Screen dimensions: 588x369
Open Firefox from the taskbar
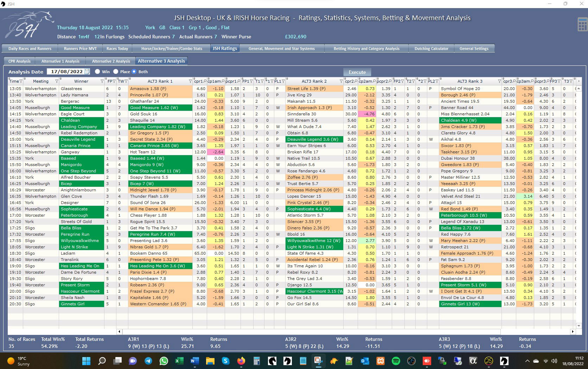coord(241,361)
